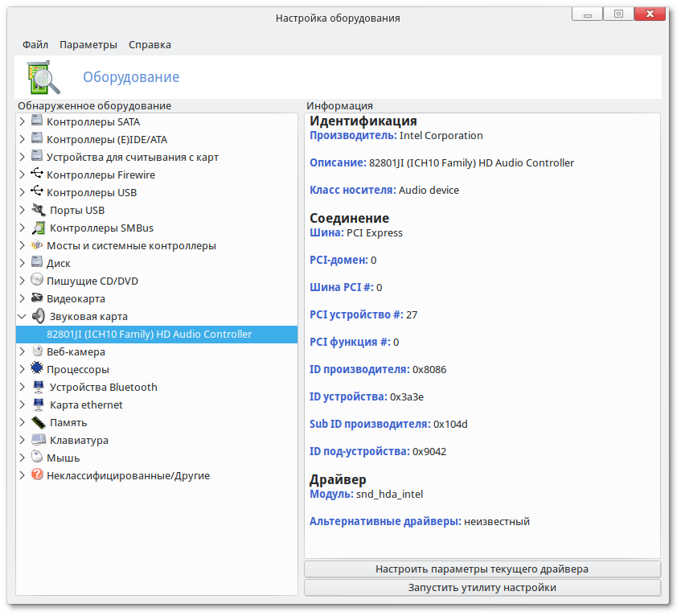Viewport: 681px width, 616px height.
Task: Click the ethernet card icon
Action: [x=39, y=405]
